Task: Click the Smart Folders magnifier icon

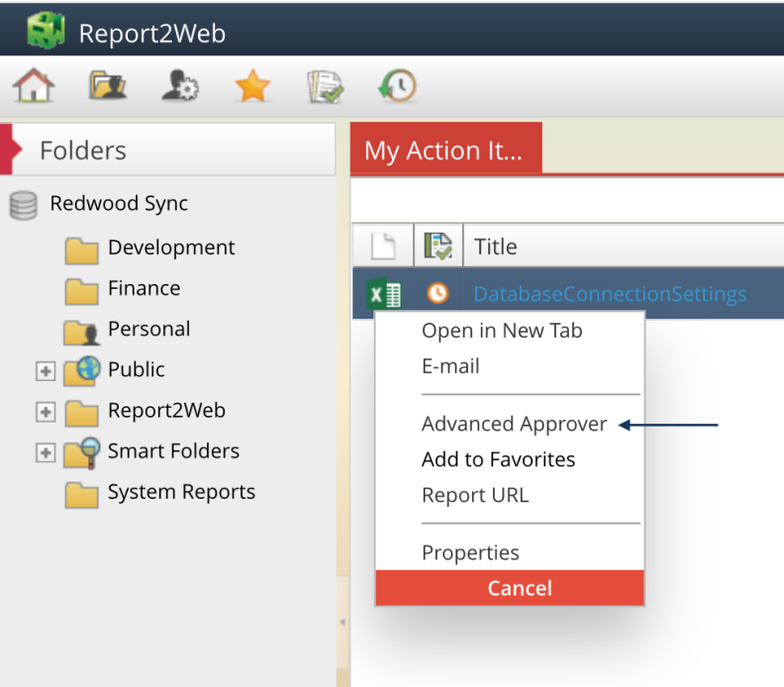Action: [82, 453]
